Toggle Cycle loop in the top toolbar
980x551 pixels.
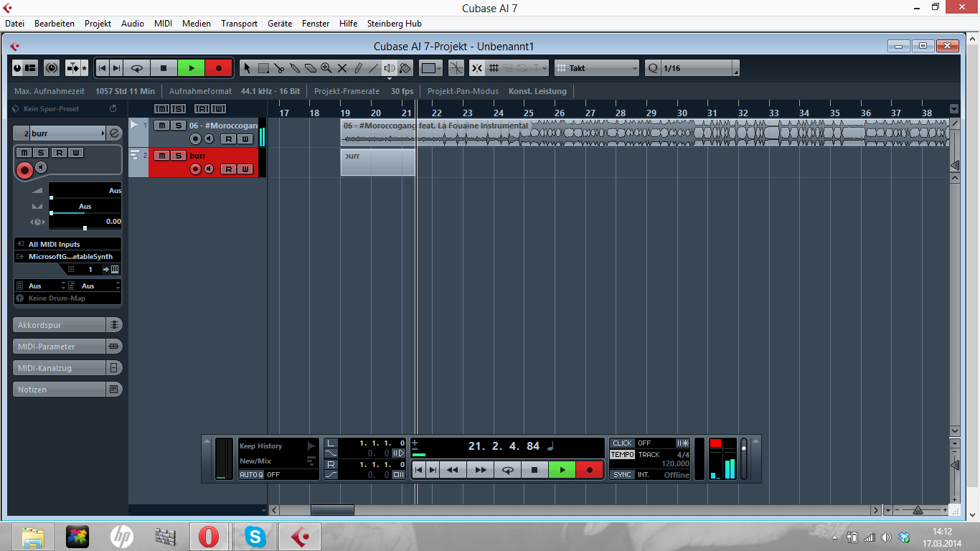pyautogui.click(x=136, y=68)
